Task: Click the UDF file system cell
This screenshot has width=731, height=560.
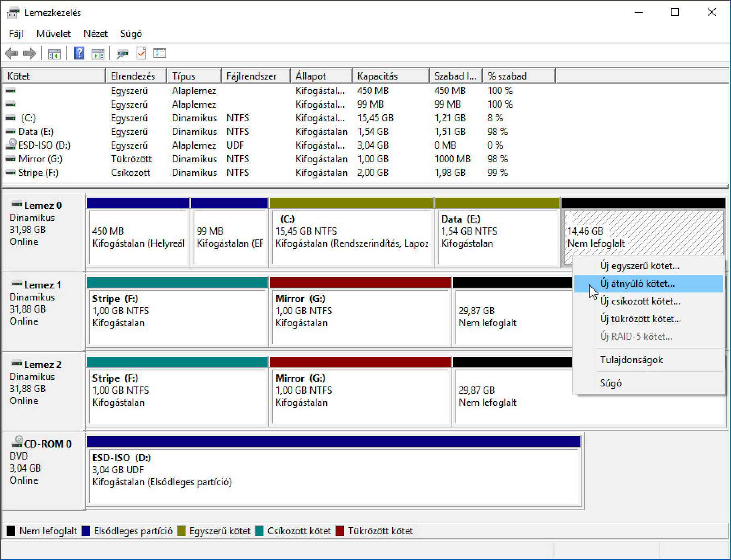Action: 235,145
